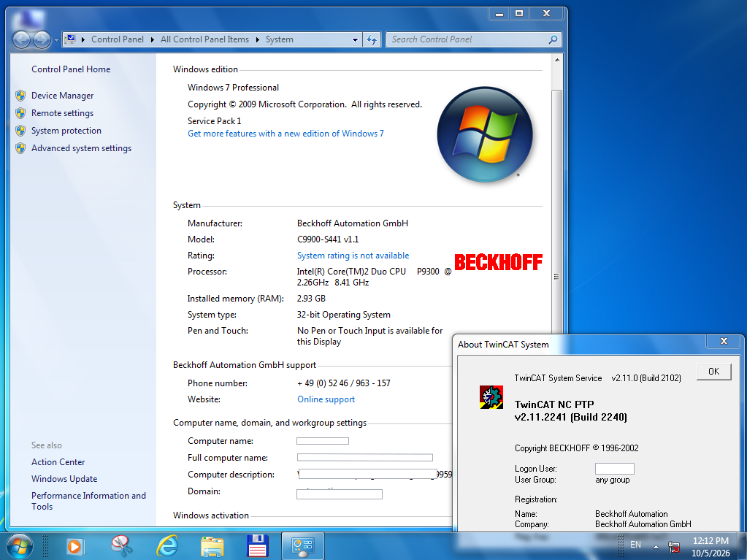Click the floppy disk taskbar icon
The height and width of the screenshot is (560, 747).
[x=258, y=545]
